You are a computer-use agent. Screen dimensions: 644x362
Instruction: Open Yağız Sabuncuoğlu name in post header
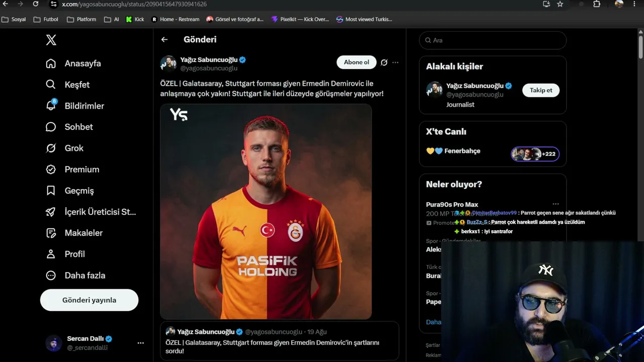pyautogui.click(x=209, y=60)
